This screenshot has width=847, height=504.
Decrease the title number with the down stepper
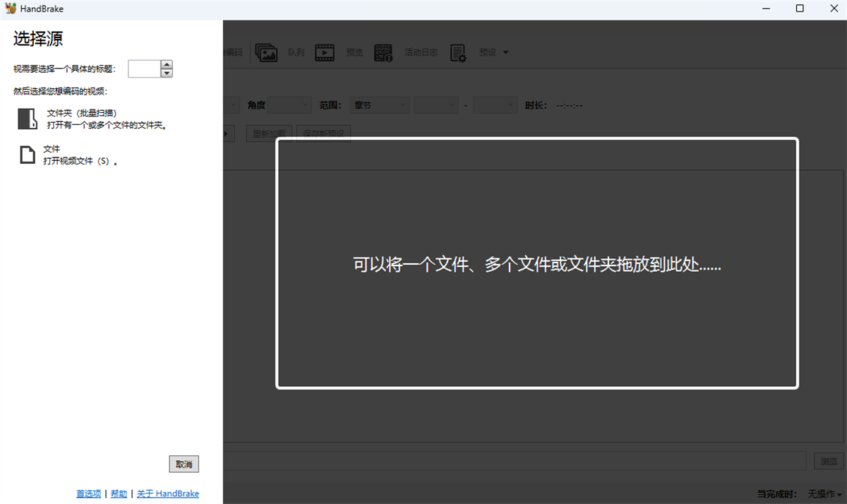(x=167, y=73)
